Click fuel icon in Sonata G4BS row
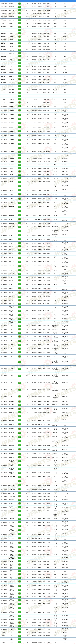Image resolution: width=76 pixels, height=644 pixels. coord(19,79)
